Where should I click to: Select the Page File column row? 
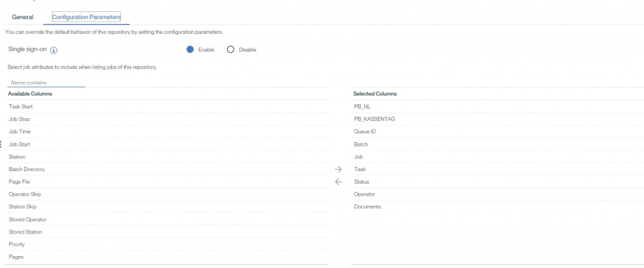[167, 182]
